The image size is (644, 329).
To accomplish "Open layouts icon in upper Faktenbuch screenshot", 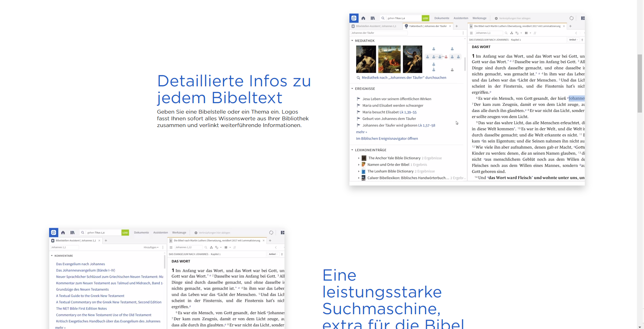I will 583,18.
